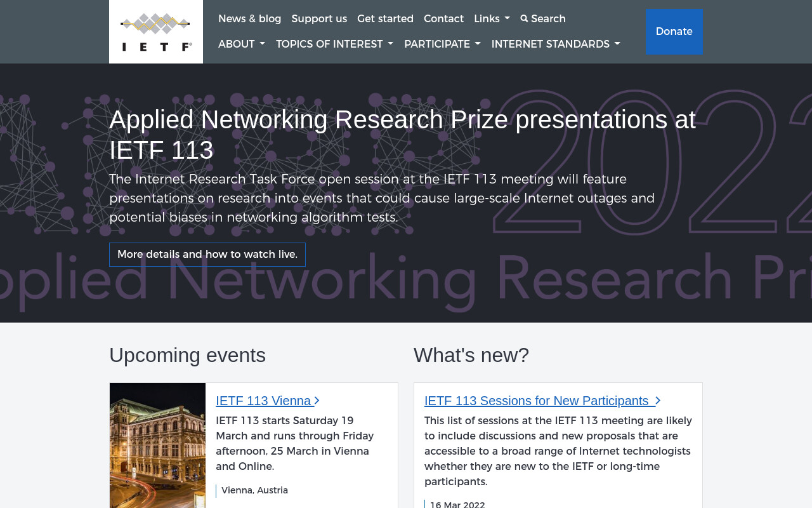
Task: Open the News & blog page
Action: pyautogui.click(x=250, y=19)
